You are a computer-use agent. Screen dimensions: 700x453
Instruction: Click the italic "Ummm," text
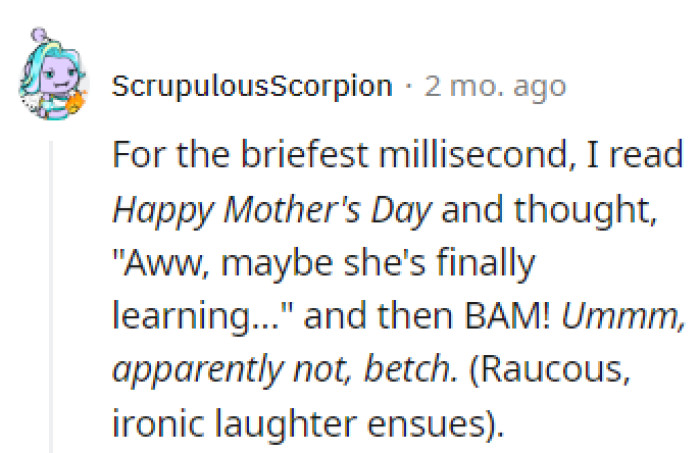pyautogui.click(x=624, y=319)
